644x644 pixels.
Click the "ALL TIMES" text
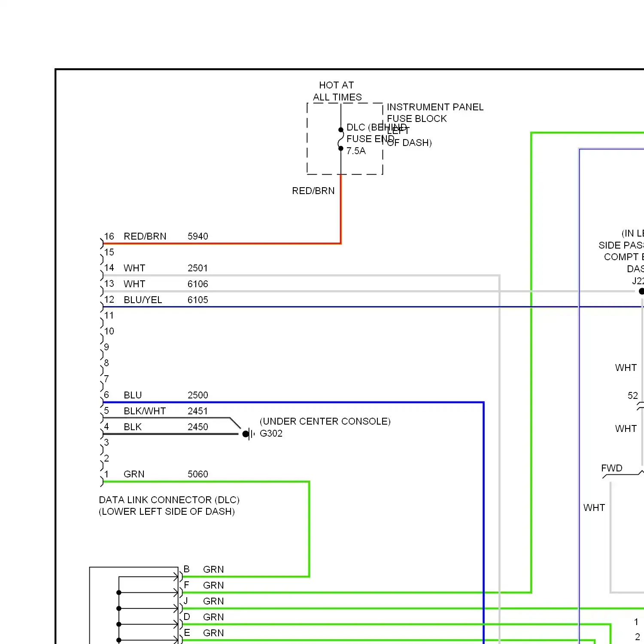point(337,97)
